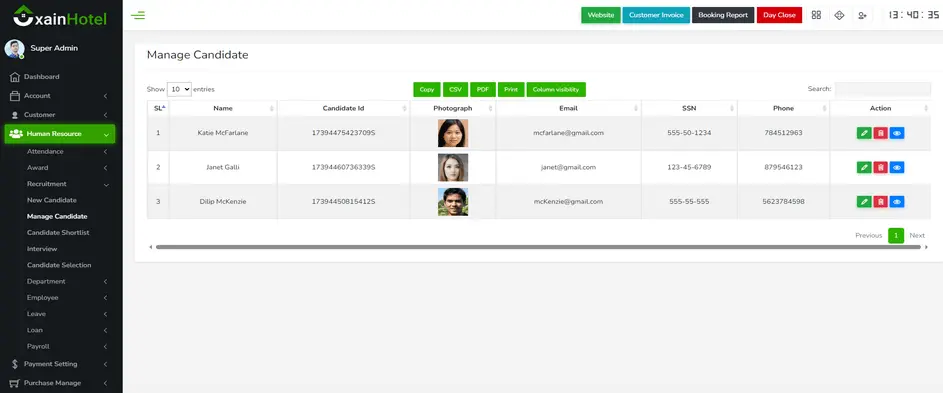This screenshot has width=943, height=393.
Task: Open Candidate Selection page
Action: coord(59,265)
